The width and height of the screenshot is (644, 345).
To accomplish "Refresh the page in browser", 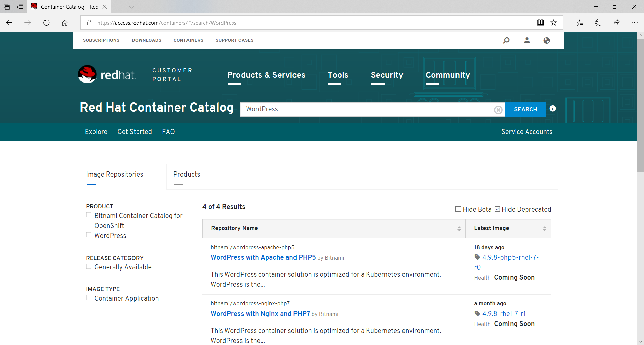I will pos(46,23).
